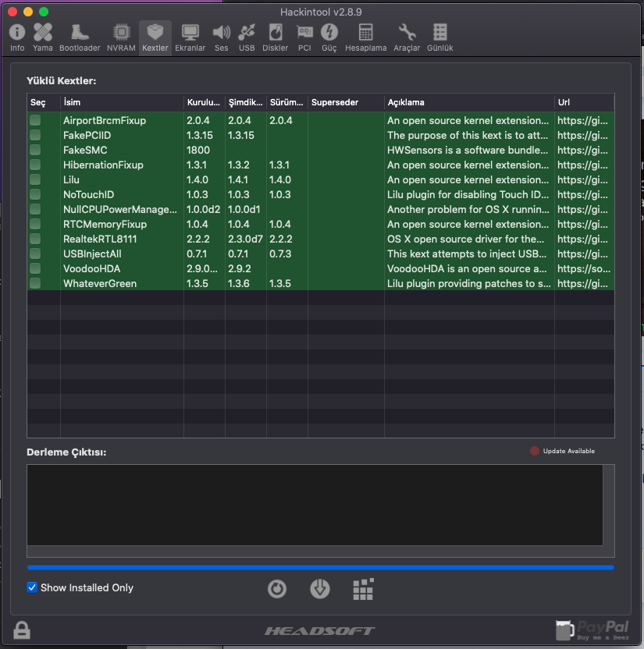The image size is (644, 649).
Task: Open the PCI devices section
Action: click(304, 37)
